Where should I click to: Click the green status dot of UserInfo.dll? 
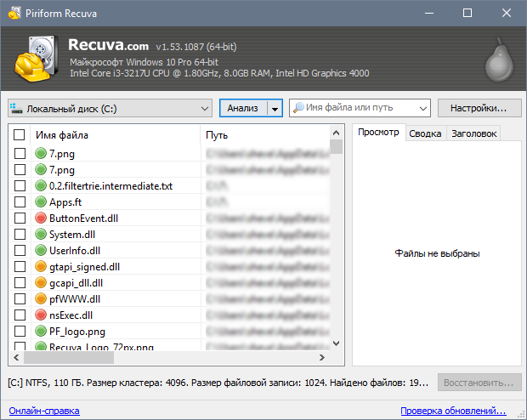click(x=41, y=250)
